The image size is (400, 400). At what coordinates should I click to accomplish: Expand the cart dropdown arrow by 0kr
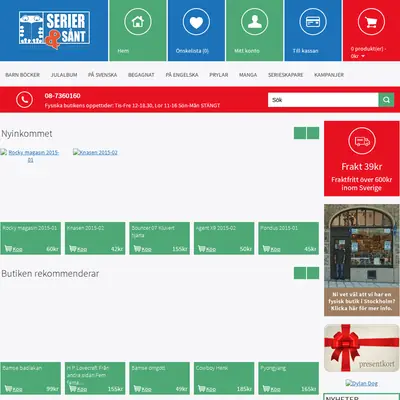pos(363,56)
